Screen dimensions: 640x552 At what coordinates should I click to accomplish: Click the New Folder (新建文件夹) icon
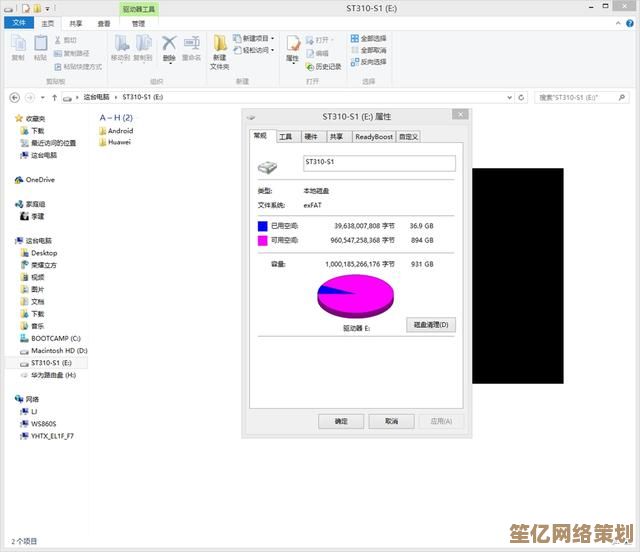pos(220,48)
